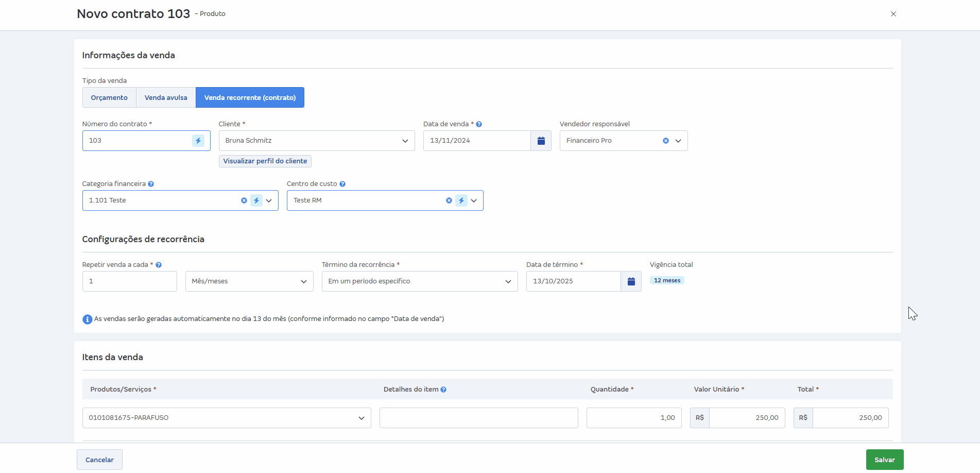This screenshot has width=980, height=473.
Task: Click the help icon beside Categoria financeira
Action: [x=151, y=183]
